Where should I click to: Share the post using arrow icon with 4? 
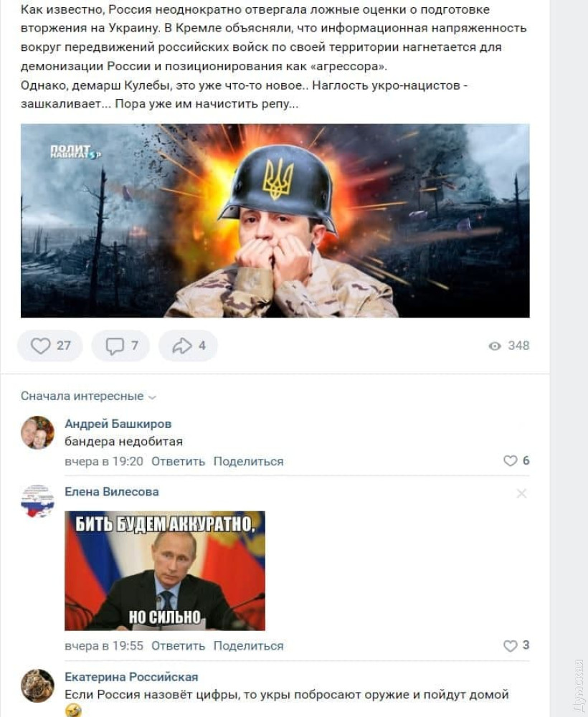[x=188, y=346]
